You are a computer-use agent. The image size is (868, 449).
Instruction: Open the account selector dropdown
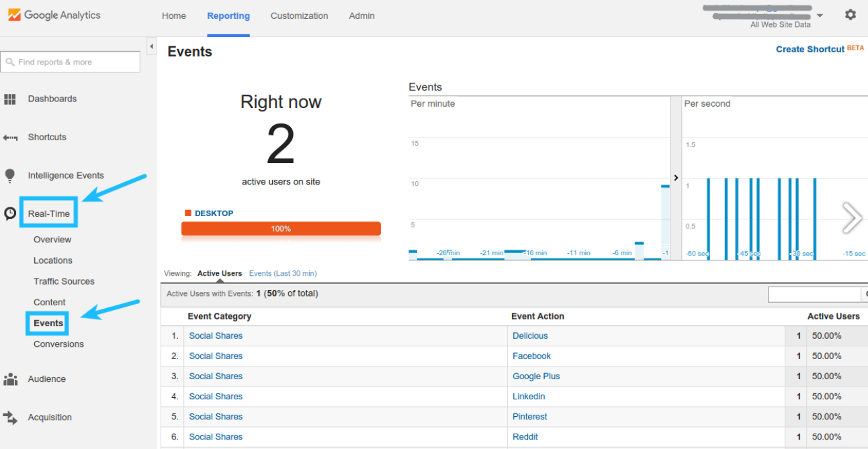[x=820, y=16]
